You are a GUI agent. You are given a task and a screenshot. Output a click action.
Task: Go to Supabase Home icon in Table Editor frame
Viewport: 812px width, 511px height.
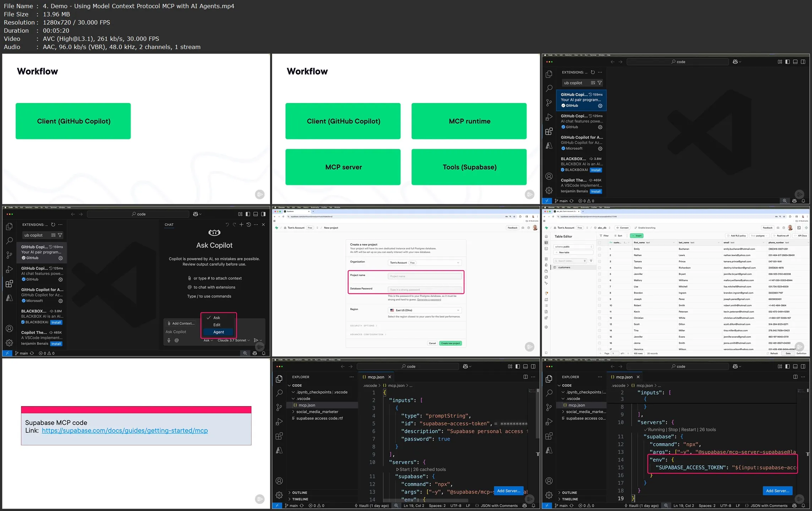coord(546,237)
